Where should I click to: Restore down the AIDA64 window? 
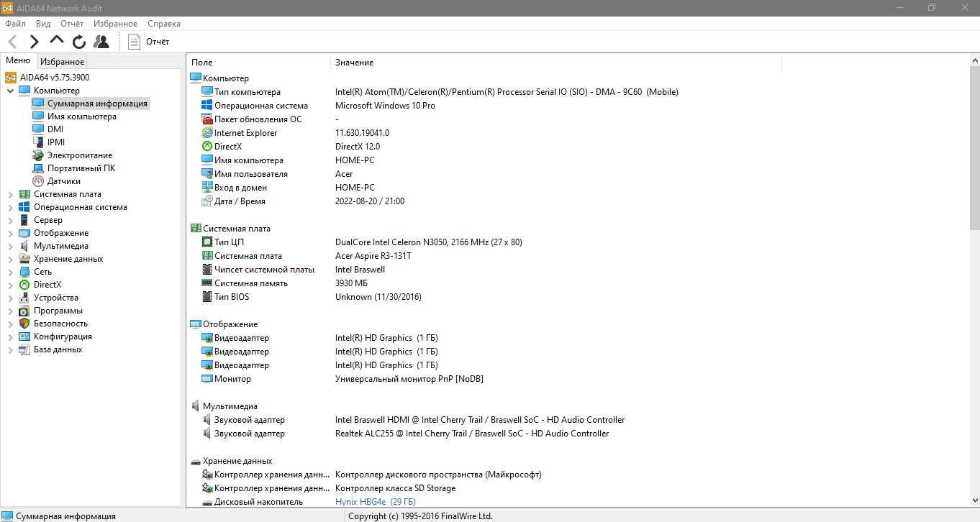(x=932, y=8)
